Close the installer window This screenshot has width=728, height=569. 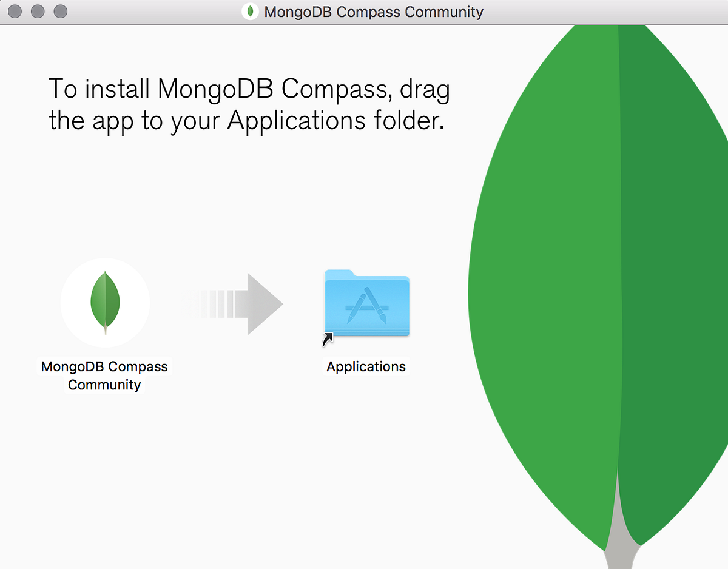pos(15,12)
